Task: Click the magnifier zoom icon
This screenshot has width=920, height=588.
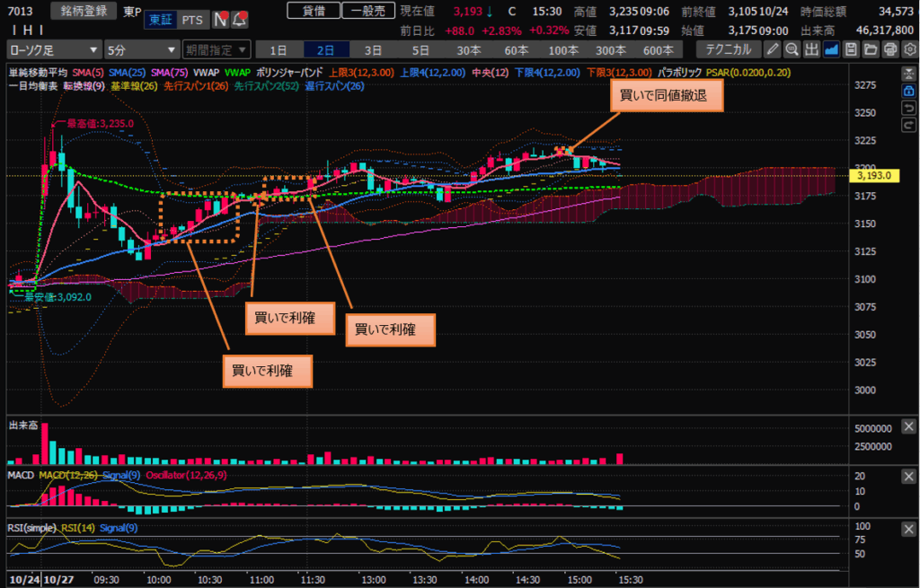Action: 792,49
